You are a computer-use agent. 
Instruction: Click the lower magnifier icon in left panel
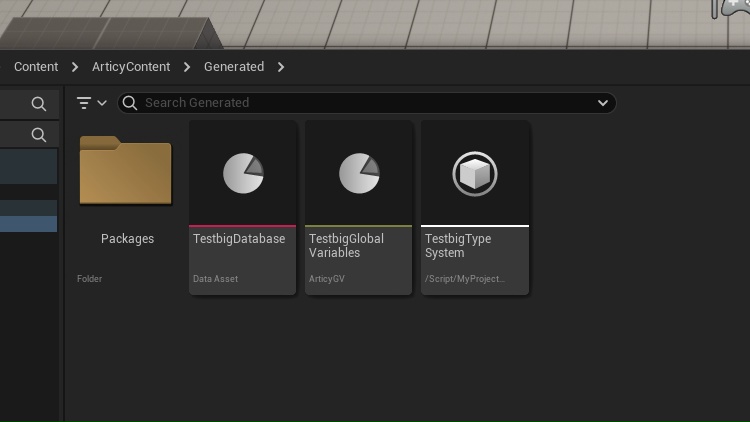click(38, 134)
